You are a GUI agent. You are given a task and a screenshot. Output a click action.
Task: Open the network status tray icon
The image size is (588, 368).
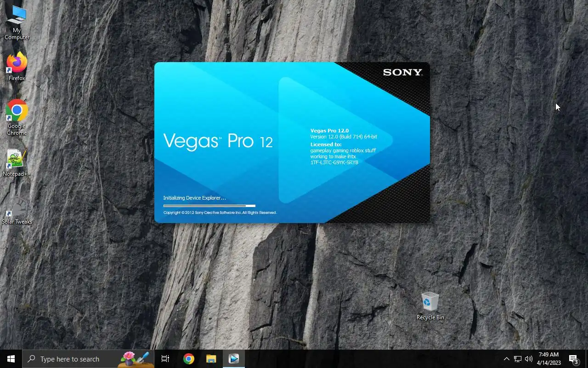point(518,359)
